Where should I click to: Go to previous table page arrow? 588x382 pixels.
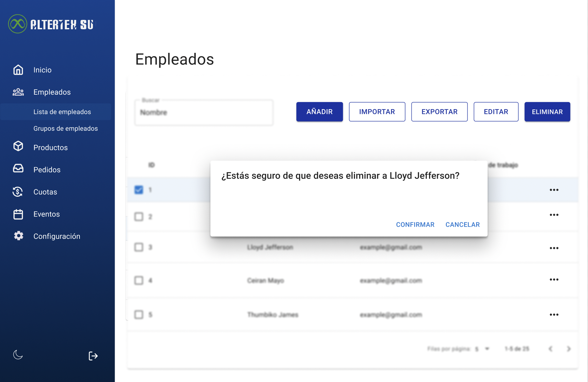point(551,349)
